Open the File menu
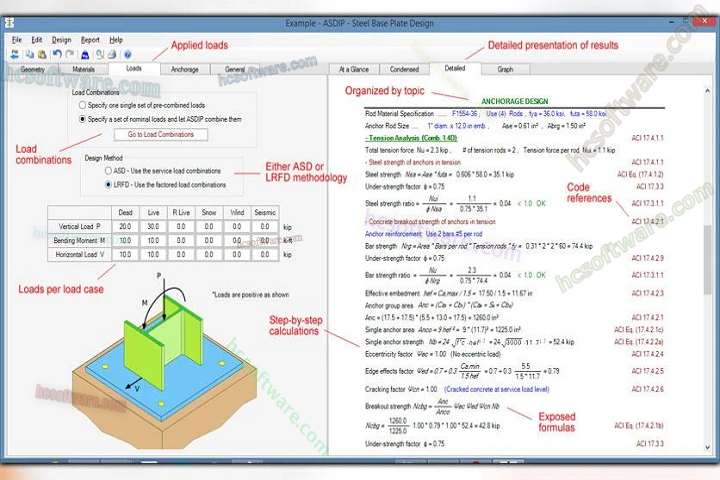This screenshot has width=720, height=480. click(x=17, y=40)
